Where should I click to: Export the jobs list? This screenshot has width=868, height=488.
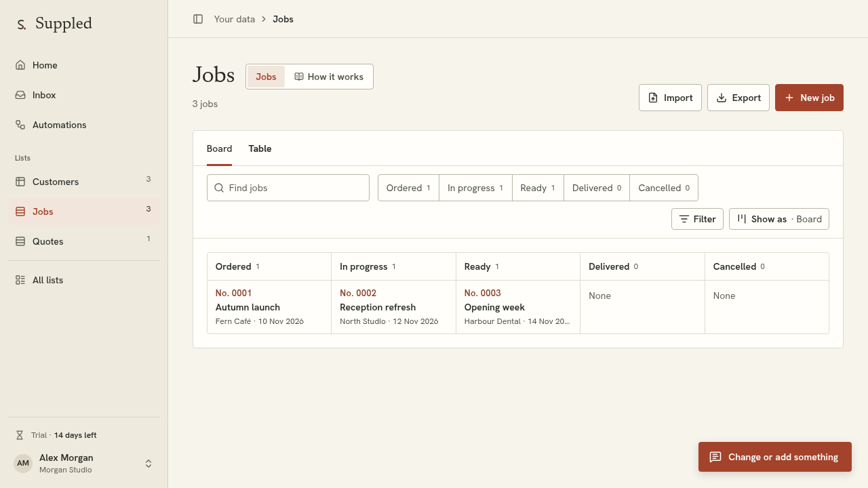click(x=738, y=98)
